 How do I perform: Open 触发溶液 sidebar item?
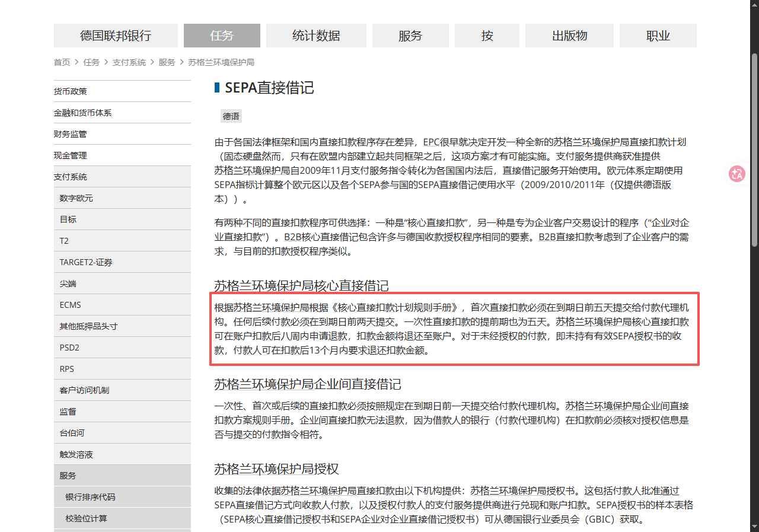click(122, 454)
